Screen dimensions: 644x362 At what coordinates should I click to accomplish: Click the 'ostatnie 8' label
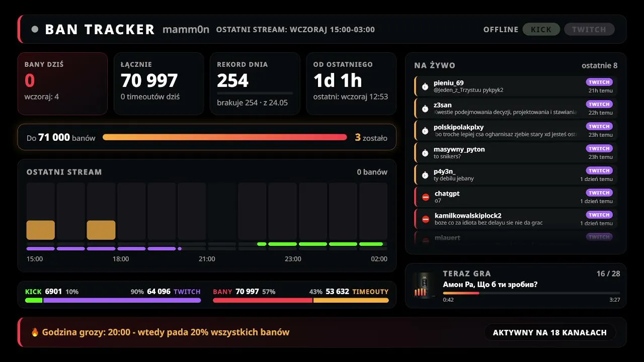(x=599, y=65)
